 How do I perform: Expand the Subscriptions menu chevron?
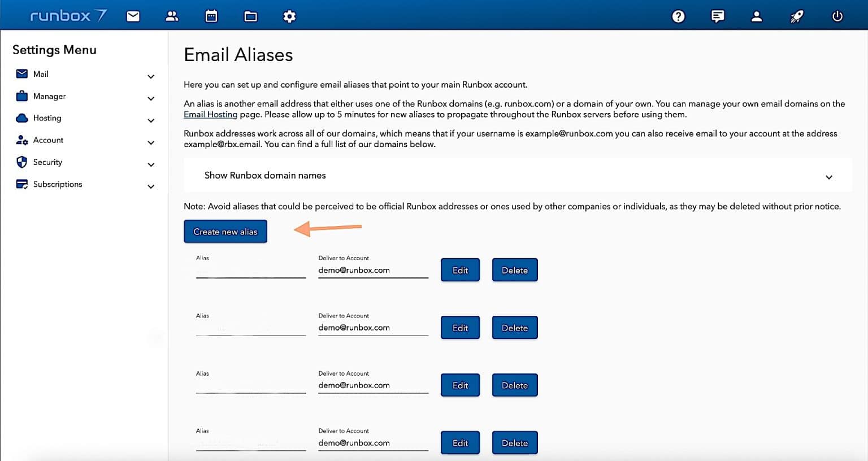coord(151,186)
